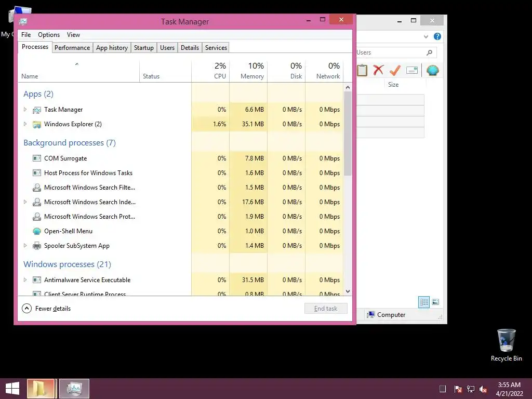Click the End task button
Image resolution: width=532 pixels, height=399 pixels.
click(326, 309)
